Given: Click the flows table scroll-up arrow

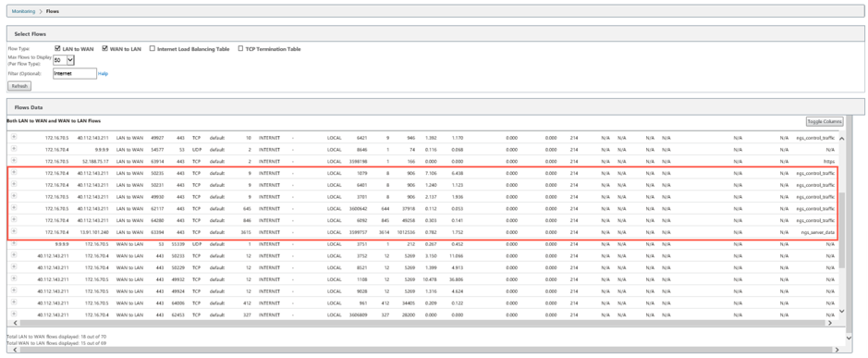Looking at the screenshot, I should [x=842, y=138].
